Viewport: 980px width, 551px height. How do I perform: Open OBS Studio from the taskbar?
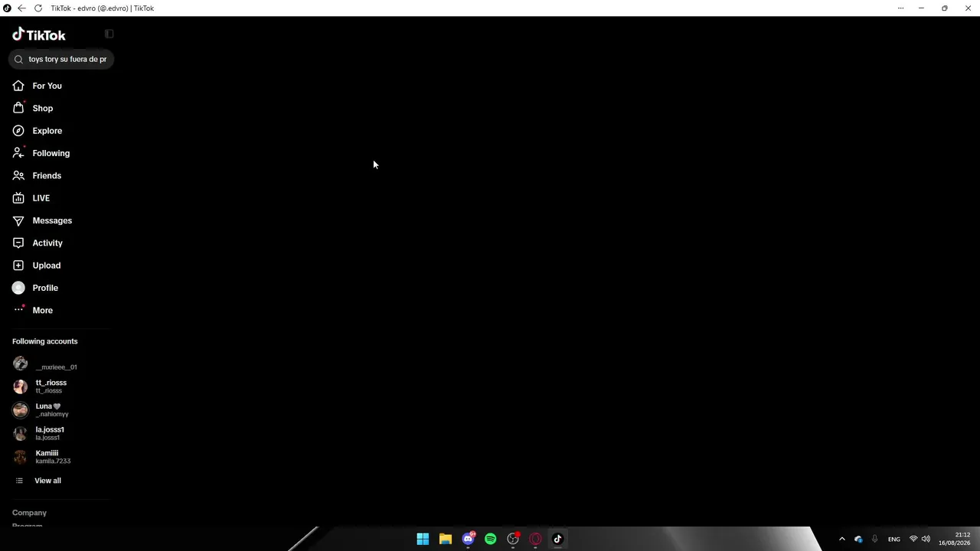[513, 539]
